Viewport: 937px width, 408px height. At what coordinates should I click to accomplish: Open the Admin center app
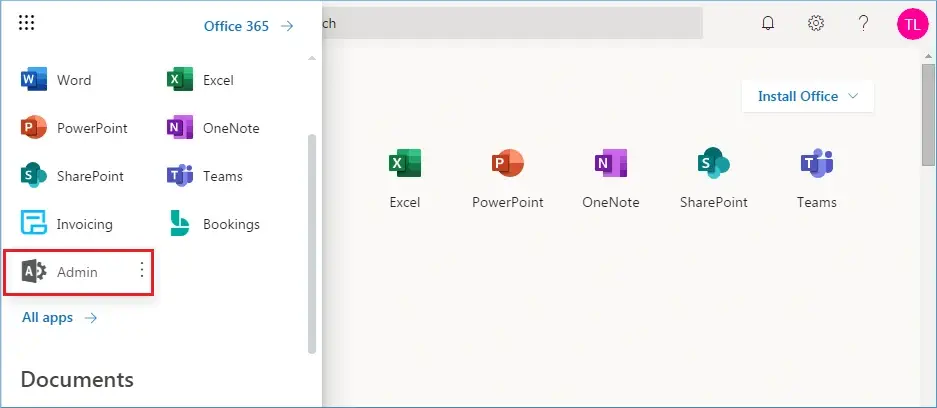tap(79, 272)
